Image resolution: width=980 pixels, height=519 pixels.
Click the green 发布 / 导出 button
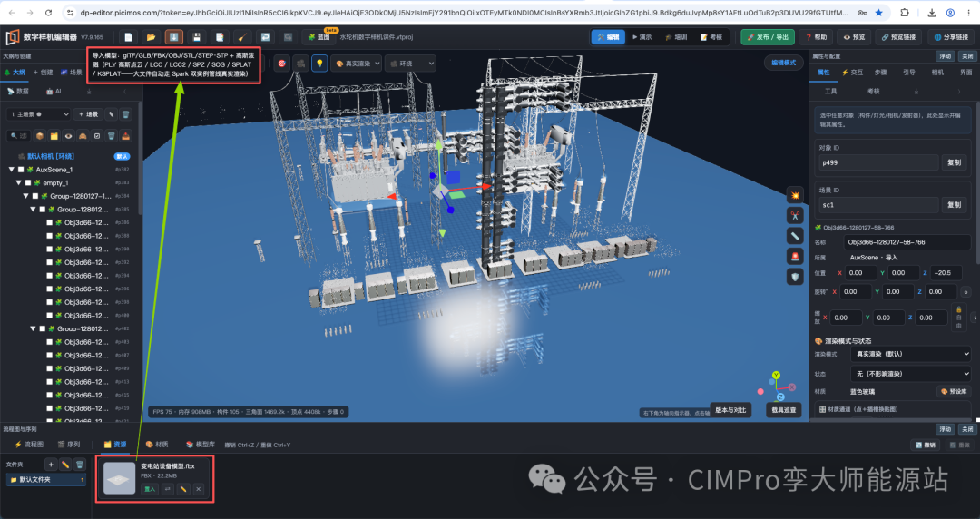(768, 37)
